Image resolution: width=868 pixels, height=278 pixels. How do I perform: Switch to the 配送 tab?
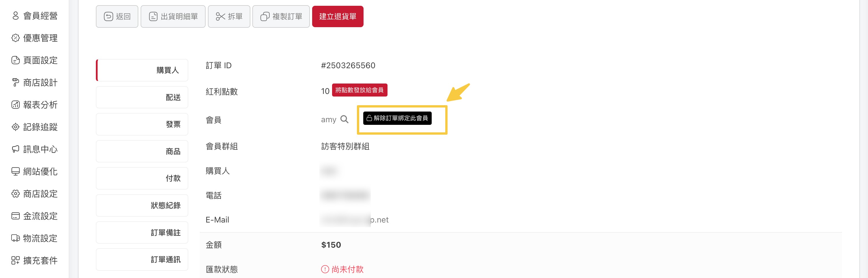tap(142, 97)
